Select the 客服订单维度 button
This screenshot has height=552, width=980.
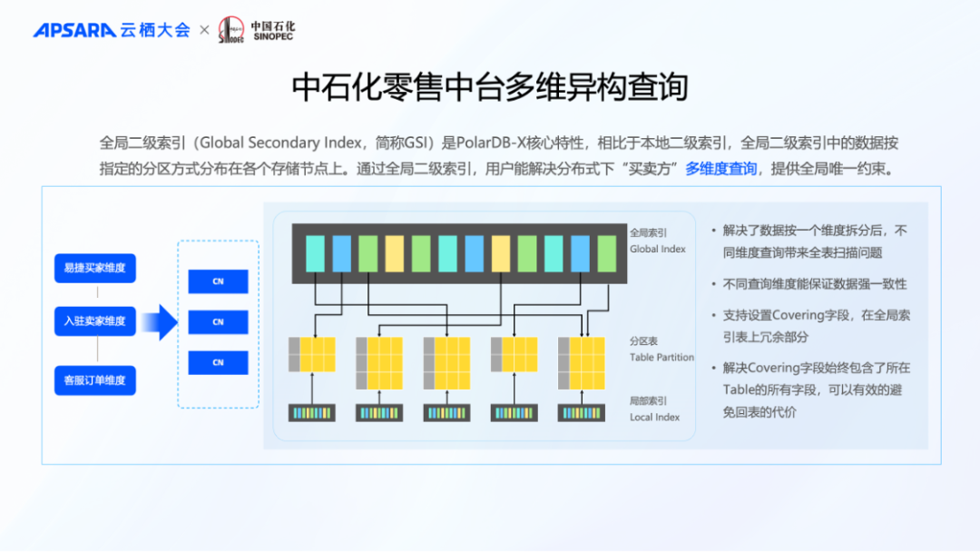[x=95, y=380]
